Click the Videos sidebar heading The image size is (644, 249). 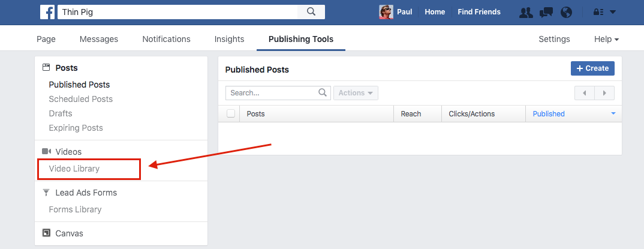(x=68, y=152)
